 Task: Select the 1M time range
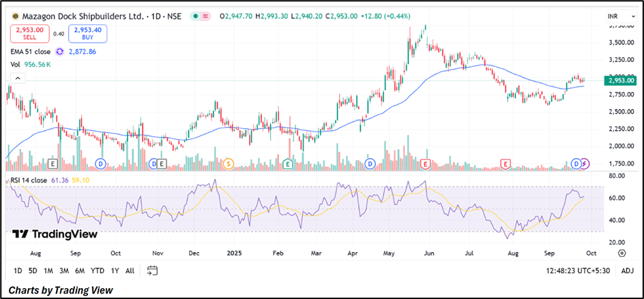(48, 270)
